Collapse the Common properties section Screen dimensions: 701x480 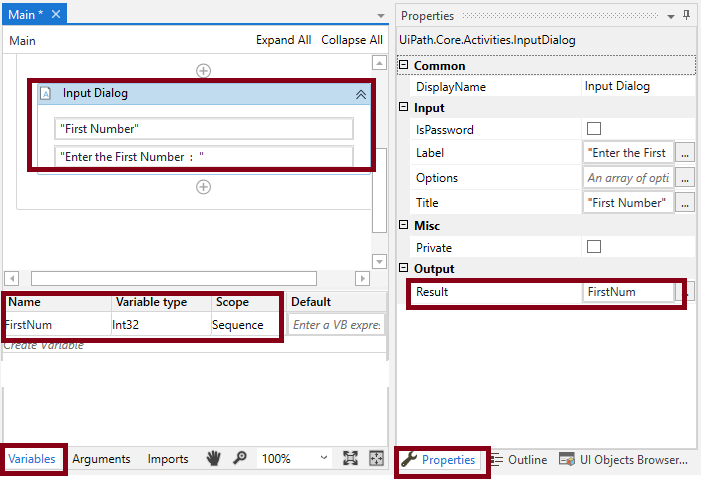click(404, 65)
